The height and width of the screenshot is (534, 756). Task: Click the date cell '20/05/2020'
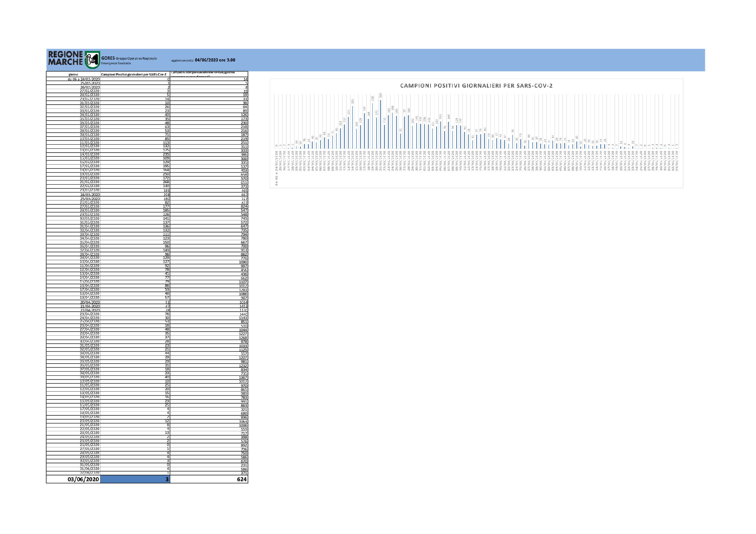click(x=90, y=421)
